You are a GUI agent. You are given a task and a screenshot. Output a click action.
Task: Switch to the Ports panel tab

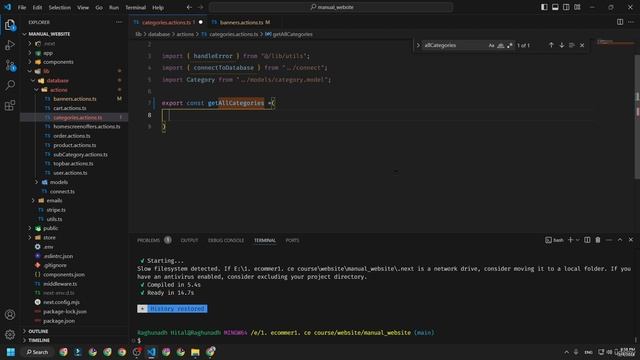pos(292,240)
